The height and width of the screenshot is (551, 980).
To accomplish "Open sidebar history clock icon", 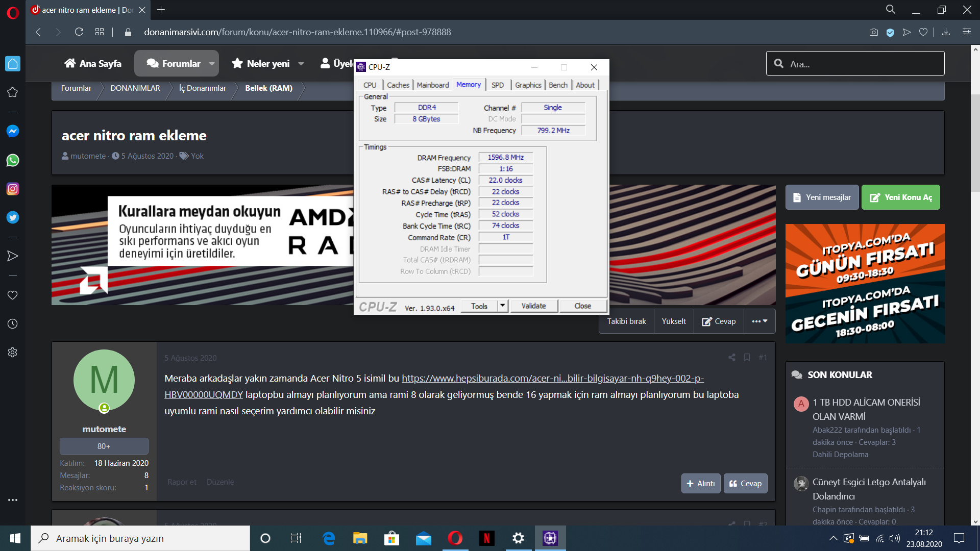I will pos(13,324).
